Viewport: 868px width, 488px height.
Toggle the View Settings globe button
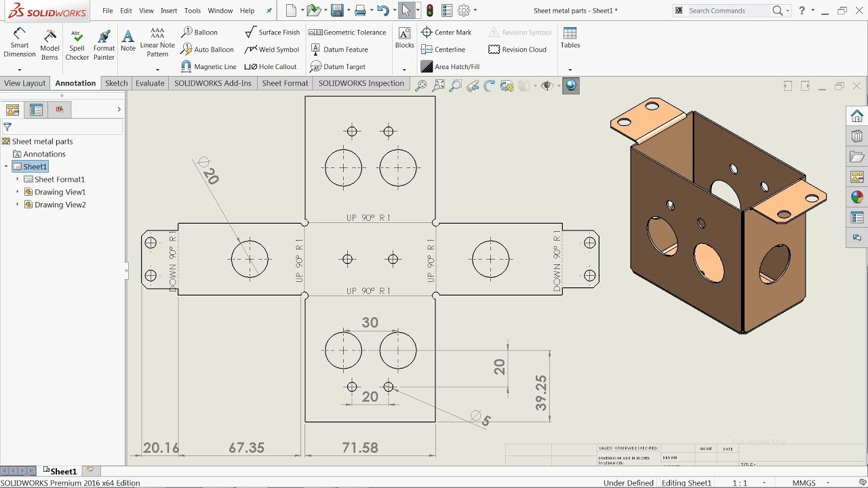pos(570,85)
